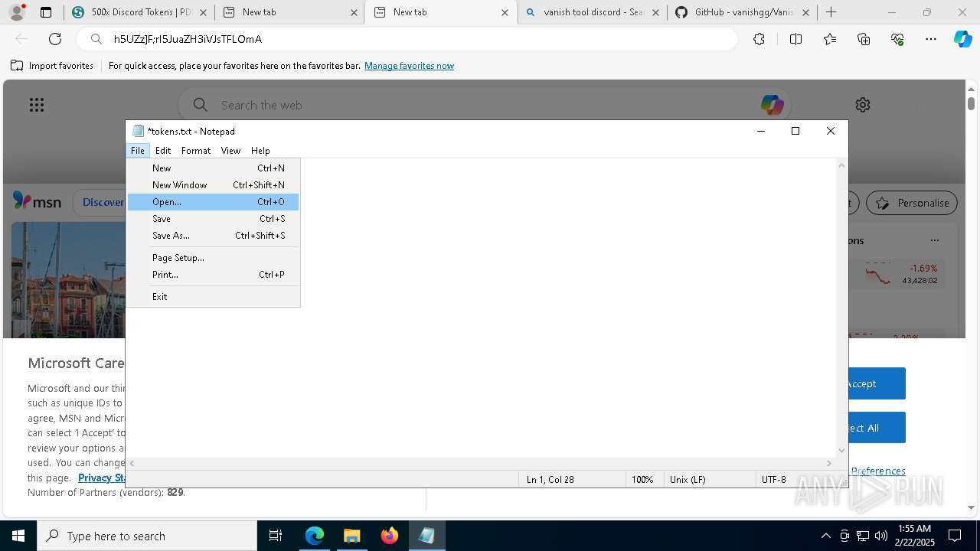Click Notepad vertical scrollbar down arrow
The height and width of the screenshot is (551, 980).
[x=842, y=451]
